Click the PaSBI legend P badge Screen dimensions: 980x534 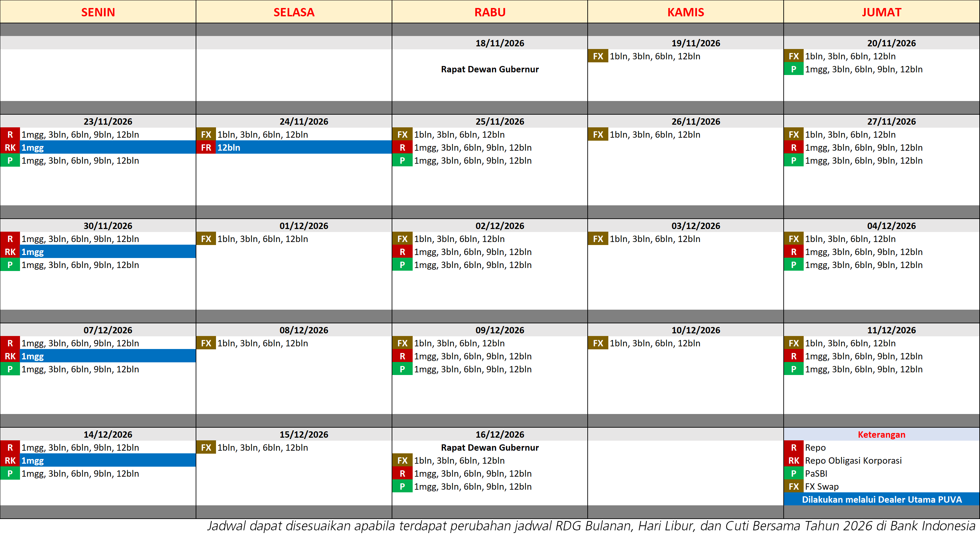click(794, 474)
